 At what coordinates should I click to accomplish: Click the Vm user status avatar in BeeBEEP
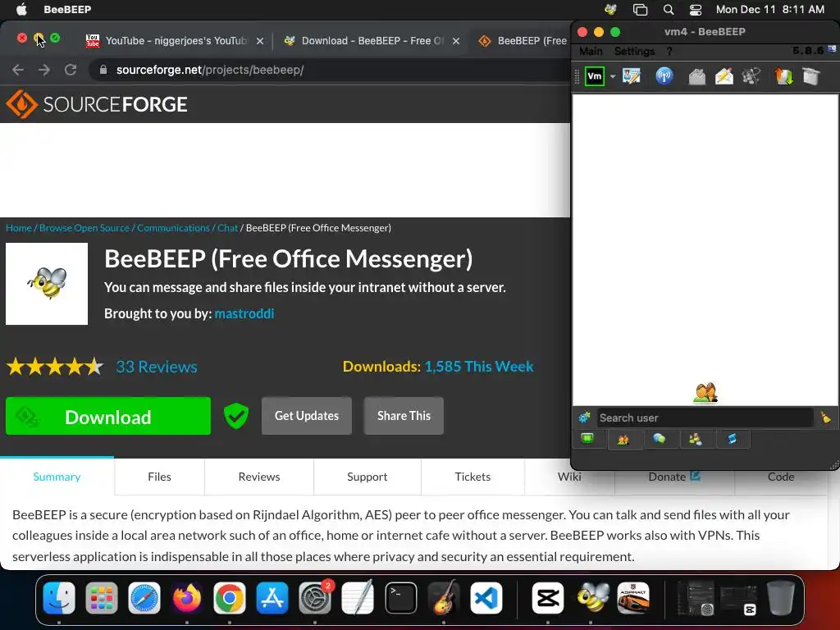pyautogui.click(x=595, y=76)
